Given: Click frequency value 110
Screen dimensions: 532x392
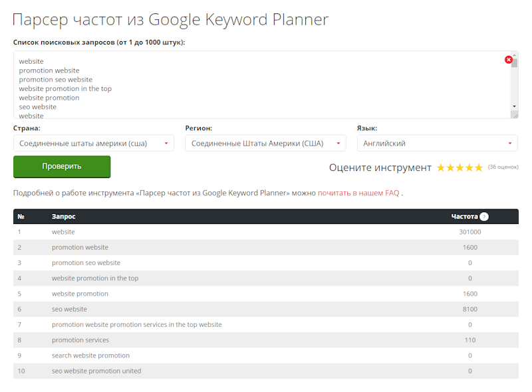Looking at the screenshot, I should (470, 340).
